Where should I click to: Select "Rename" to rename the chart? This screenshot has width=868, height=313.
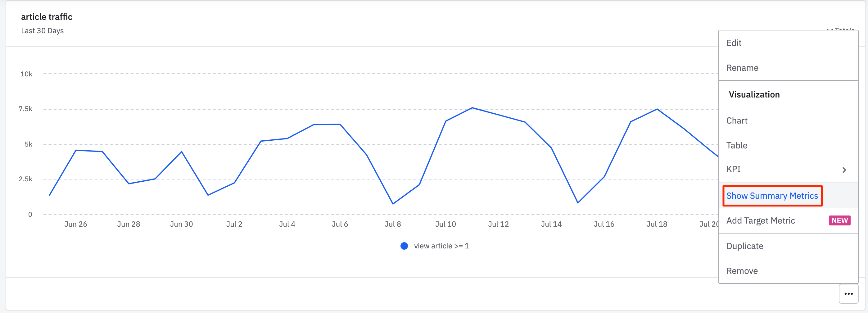pos(743,68)
